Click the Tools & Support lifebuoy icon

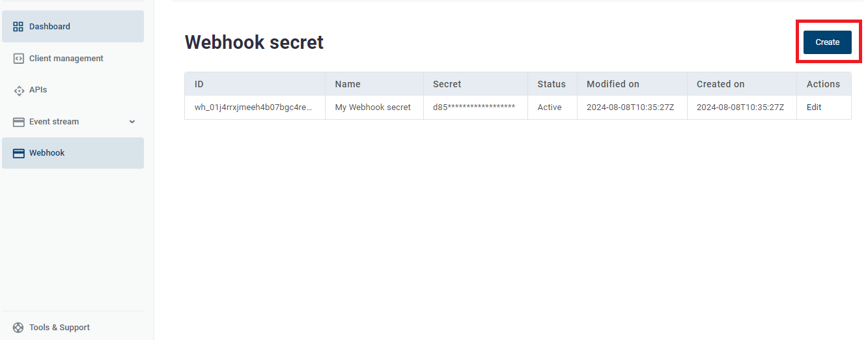click(18, 328)
